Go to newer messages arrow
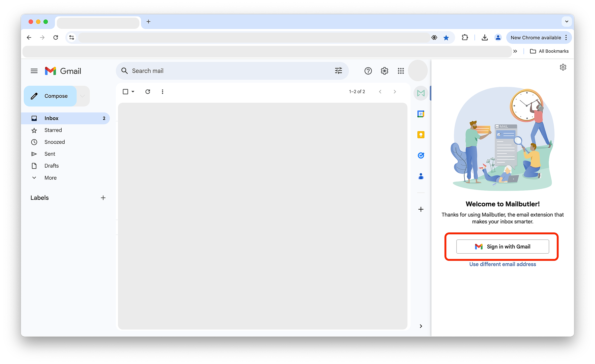The height and width of the screenshot is (364, 595). tap(380, 92)
